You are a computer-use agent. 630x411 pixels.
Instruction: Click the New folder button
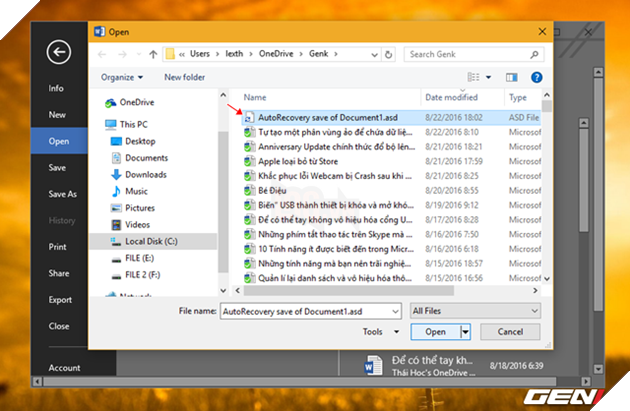click(x=184, y=77)
